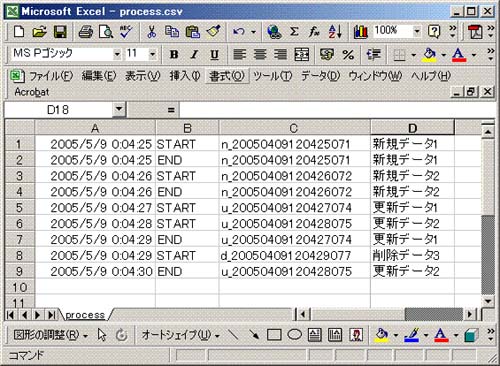500x366 pixels.
Task: Apply currency style icon
Action: (327, 54)
